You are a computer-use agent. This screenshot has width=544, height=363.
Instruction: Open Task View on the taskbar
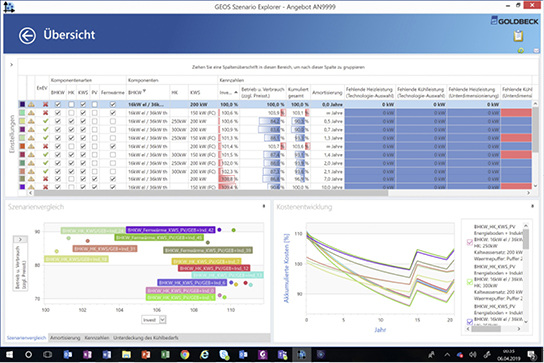[x=48, y=355]
